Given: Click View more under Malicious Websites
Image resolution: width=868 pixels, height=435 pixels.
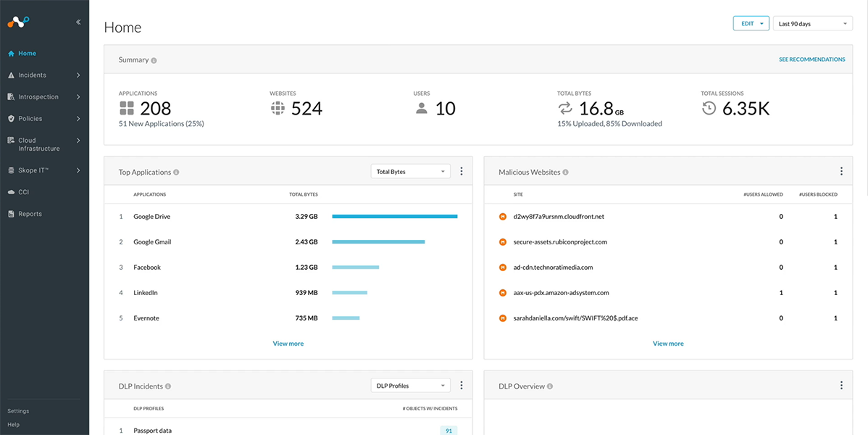Looking at the screenshot, I should [x=668, y=344].
